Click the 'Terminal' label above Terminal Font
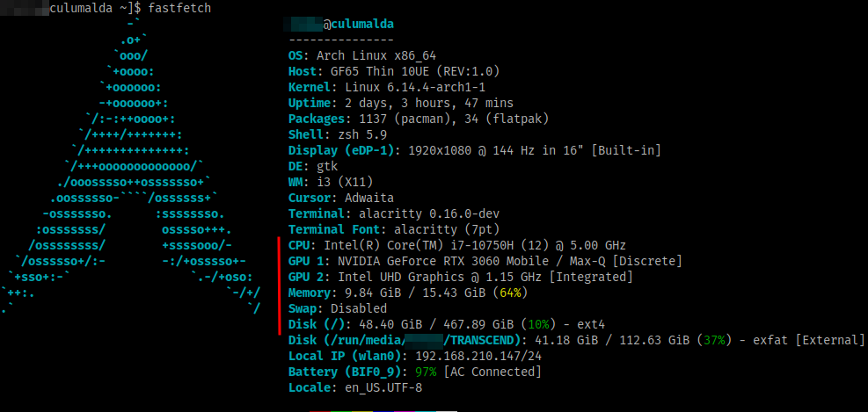The image size is (868, 412). [317, 213]
